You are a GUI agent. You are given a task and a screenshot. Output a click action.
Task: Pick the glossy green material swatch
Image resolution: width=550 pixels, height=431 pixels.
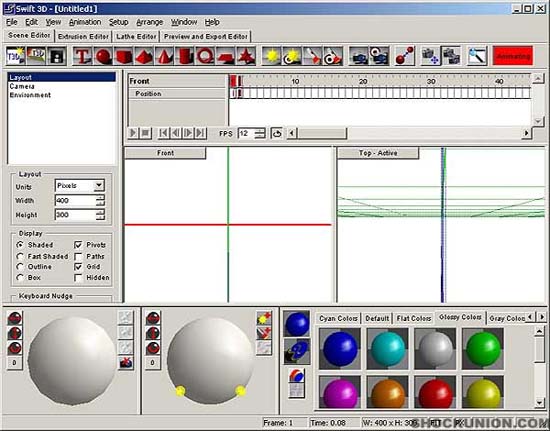tap(483, 349)
